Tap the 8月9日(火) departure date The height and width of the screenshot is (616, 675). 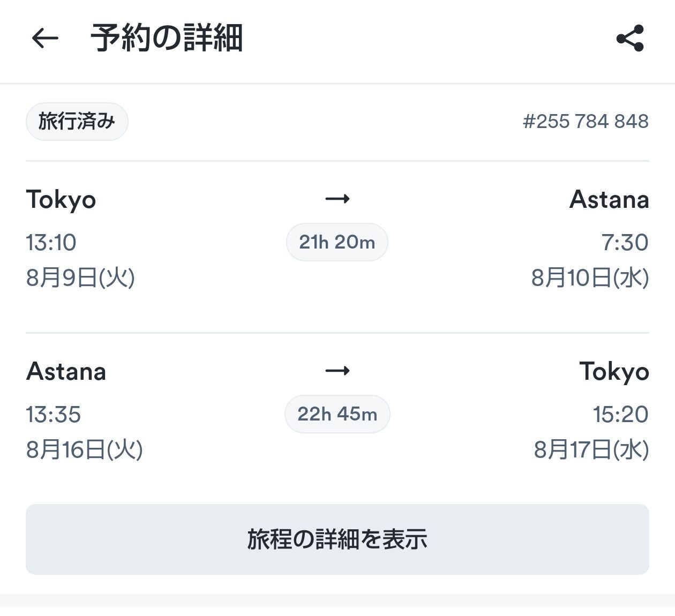tap(80, 278)
